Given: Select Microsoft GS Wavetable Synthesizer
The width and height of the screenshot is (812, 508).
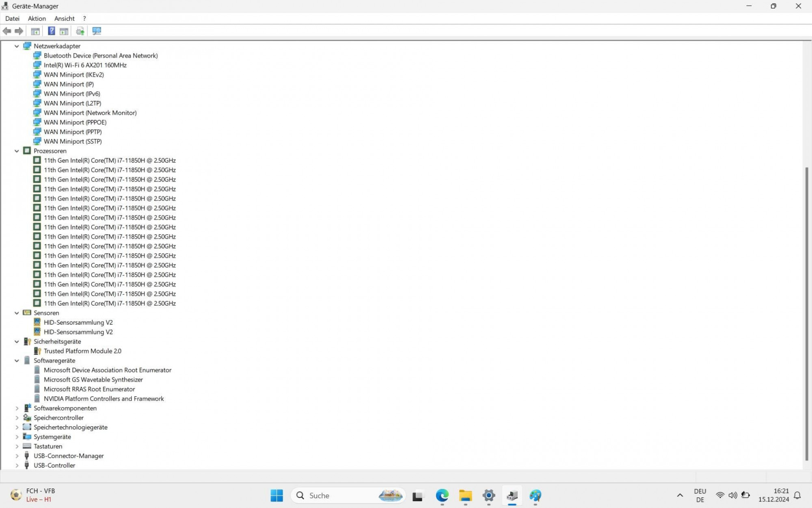Looking at the screenshot, I should [93, 380].
